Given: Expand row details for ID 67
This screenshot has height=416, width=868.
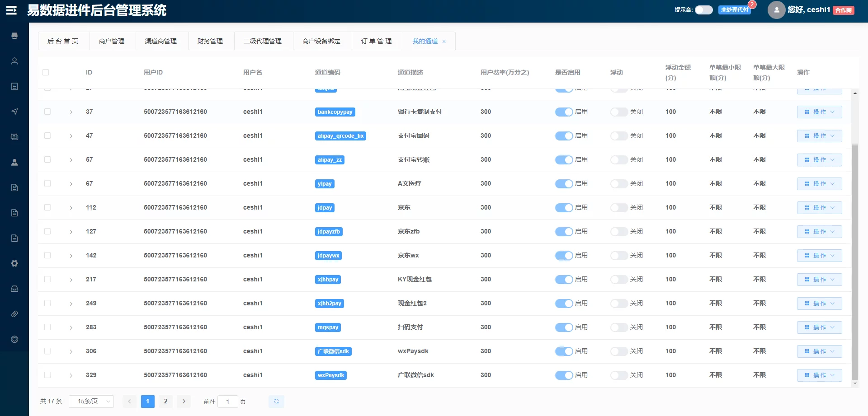Looking at the screenshot, I should point(71,184).
